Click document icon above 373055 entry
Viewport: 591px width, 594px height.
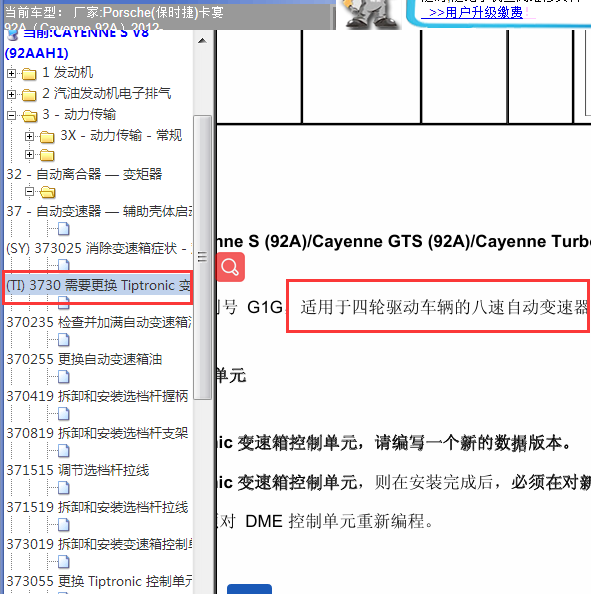tap(64, 561)
